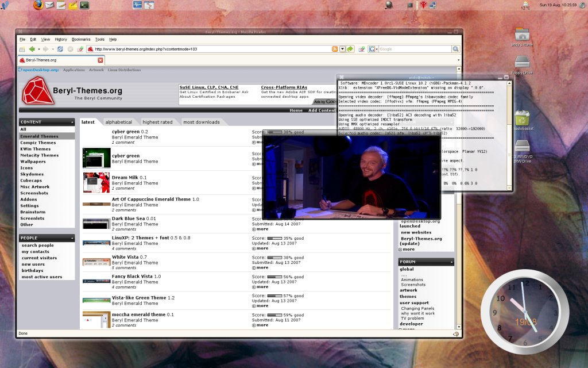Screen dimensions: 588x368
Task: Open the list-all-tabs dropdown arrow
Action: 458,60
